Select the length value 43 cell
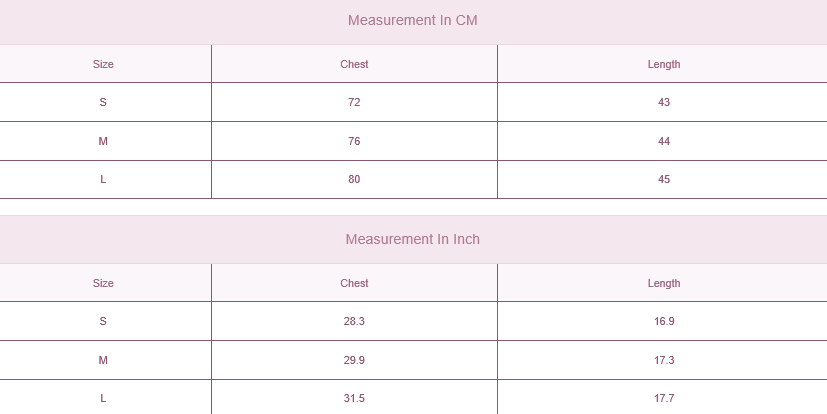This screenshot has width=827, height=414. [664, 103]
